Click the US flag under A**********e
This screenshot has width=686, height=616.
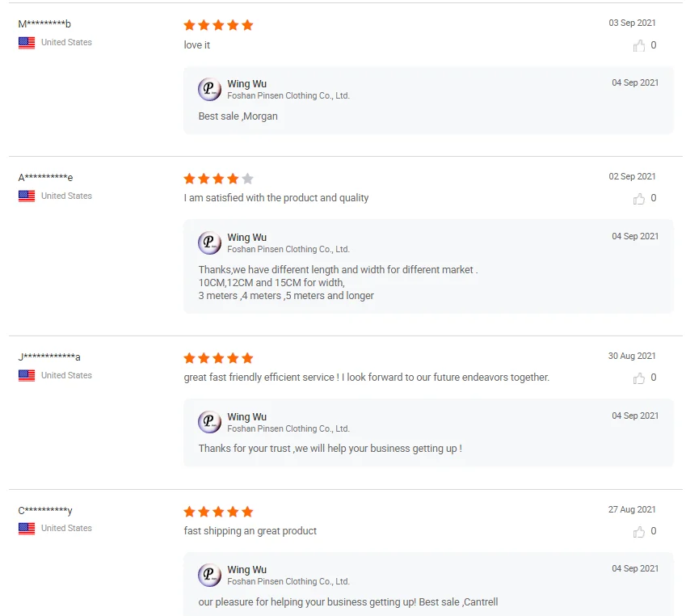(x=27, y=196)
